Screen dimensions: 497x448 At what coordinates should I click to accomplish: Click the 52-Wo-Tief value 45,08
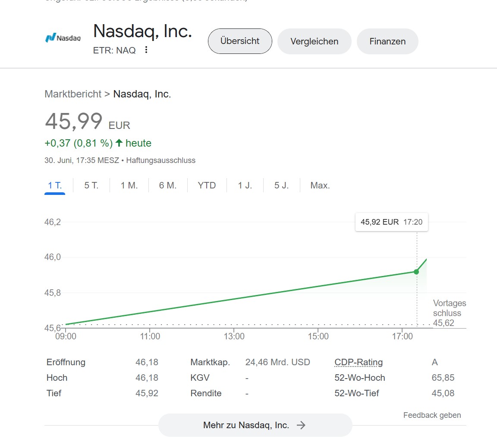[443, 393]
